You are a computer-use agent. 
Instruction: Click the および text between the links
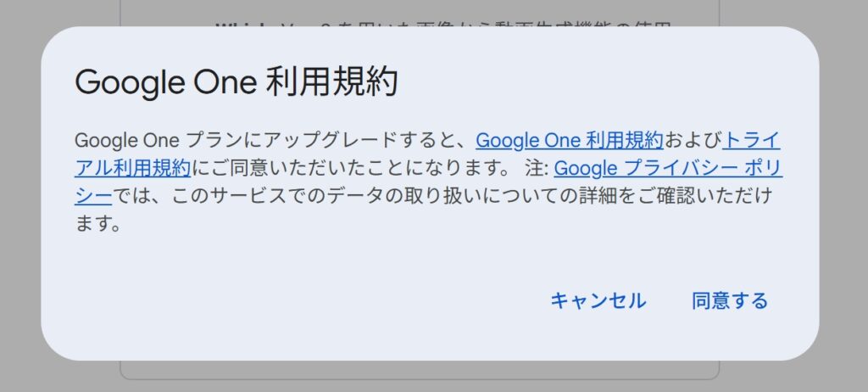(693, 141)
